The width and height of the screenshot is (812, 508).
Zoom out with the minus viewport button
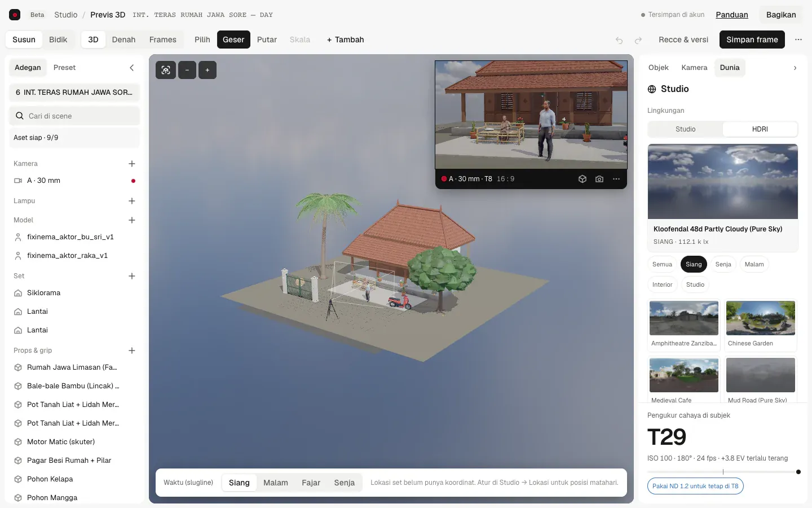(x=187, y=70)
